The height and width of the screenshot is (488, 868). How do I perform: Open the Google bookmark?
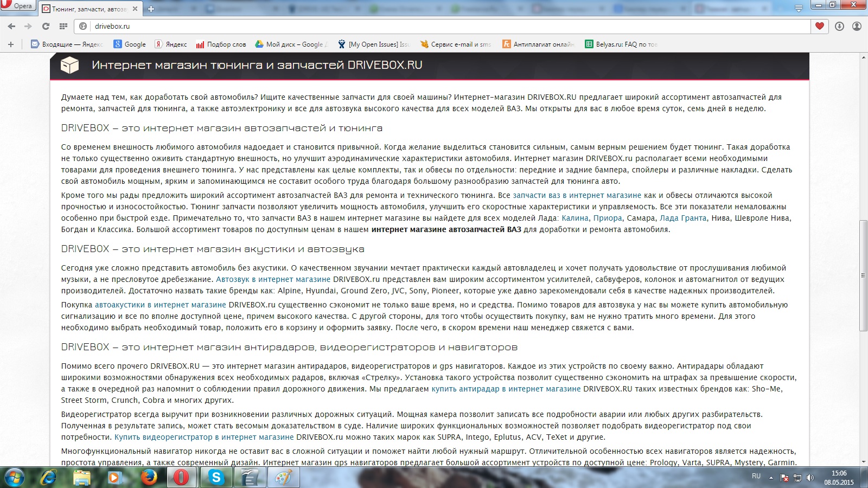click(129, 44)
